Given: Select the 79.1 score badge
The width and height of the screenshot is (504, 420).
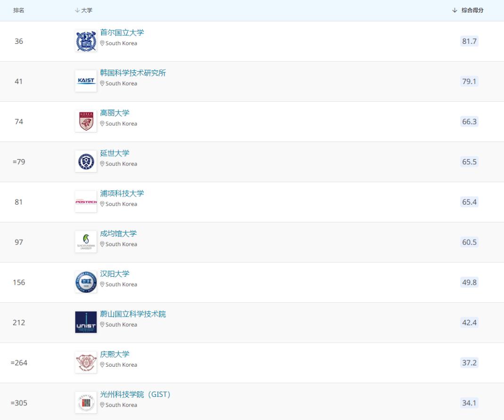Looking at the screenshot, I should click(469, 82).
